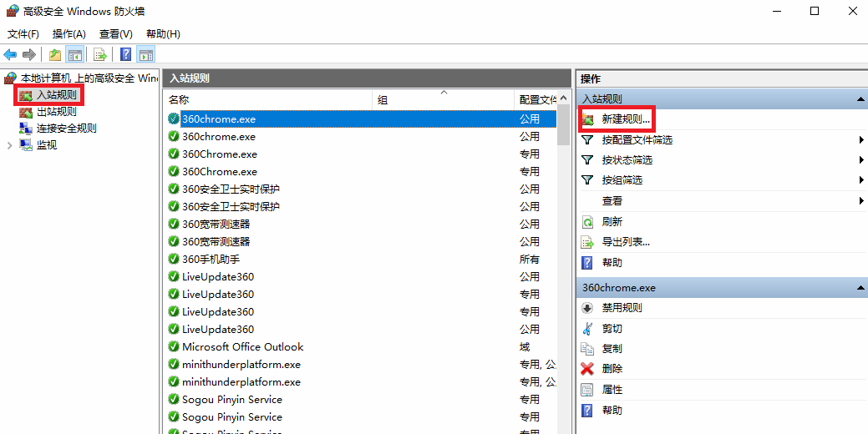Viewport: 868px width, 434px height.
Task: Open the 帮助(H) menu
Action: (163, 34)
